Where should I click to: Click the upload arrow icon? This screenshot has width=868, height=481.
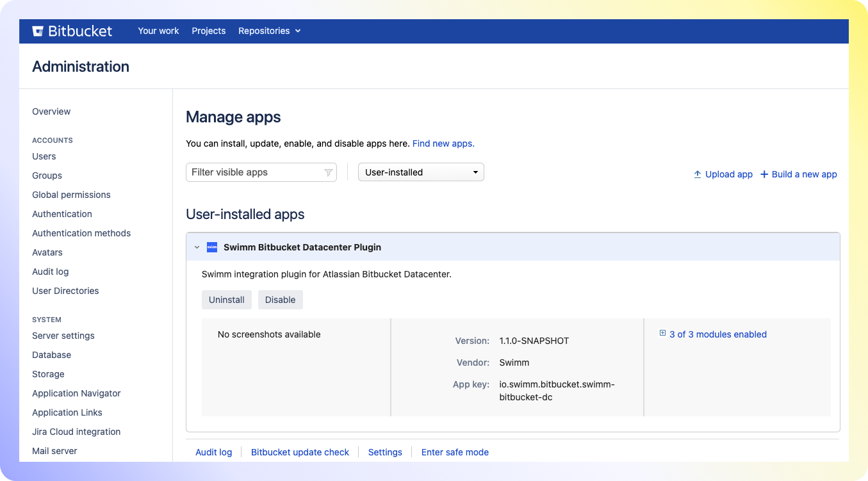[x=698, y=174]
